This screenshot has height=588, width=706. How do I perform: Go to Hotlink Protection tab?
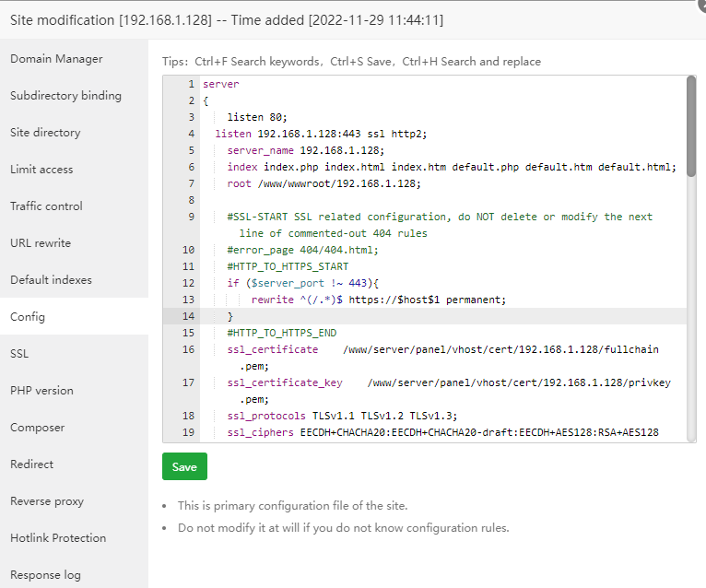click(x=58, y=538)
